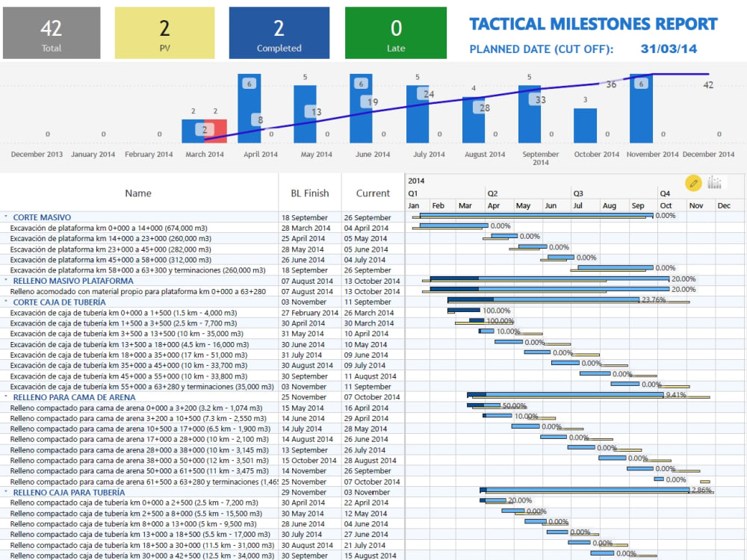Click the BL Finish cell '28 March 2014'

coord(306,228)
